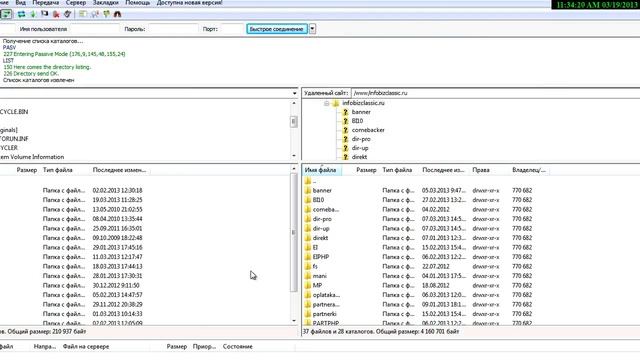Viewport: 640px width, 360px height.
Task: Click the MP folder icon in remote list
Action: pos(308,285)
